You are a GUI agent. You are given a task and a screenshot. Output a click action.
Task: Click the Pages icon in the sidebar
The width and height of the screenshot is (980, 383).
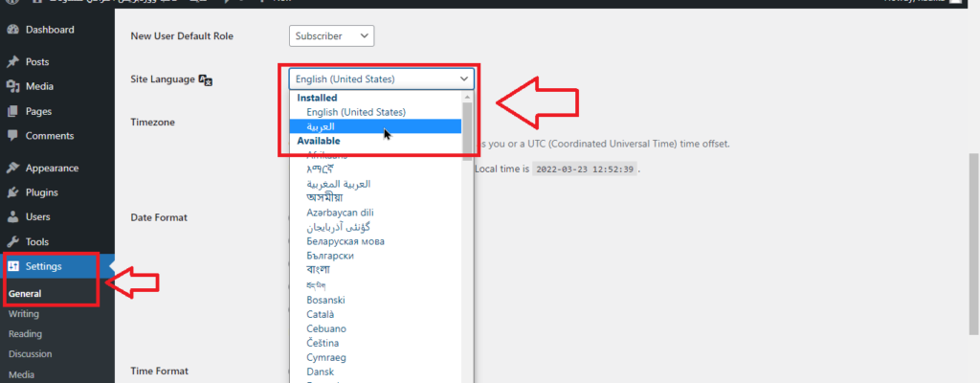tap(12, 111)
